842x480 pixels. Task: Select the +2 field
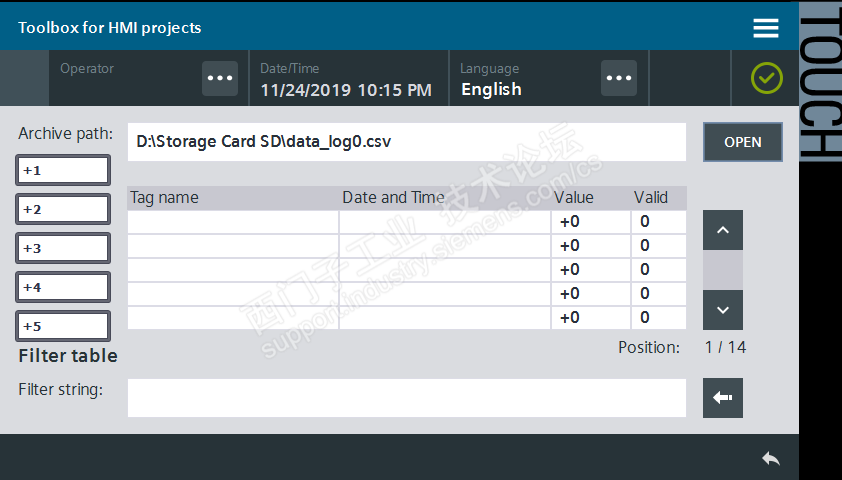click(x=63, y=209)
